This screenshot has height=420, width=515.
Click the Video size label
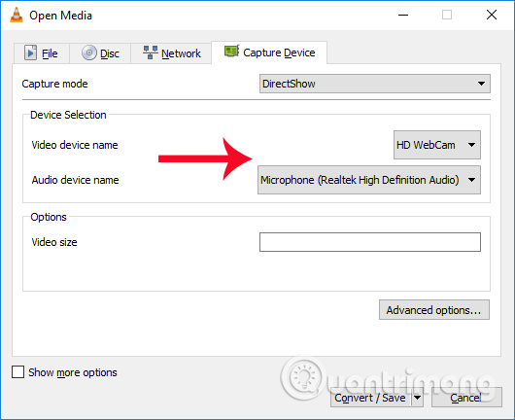coord(54,242)
